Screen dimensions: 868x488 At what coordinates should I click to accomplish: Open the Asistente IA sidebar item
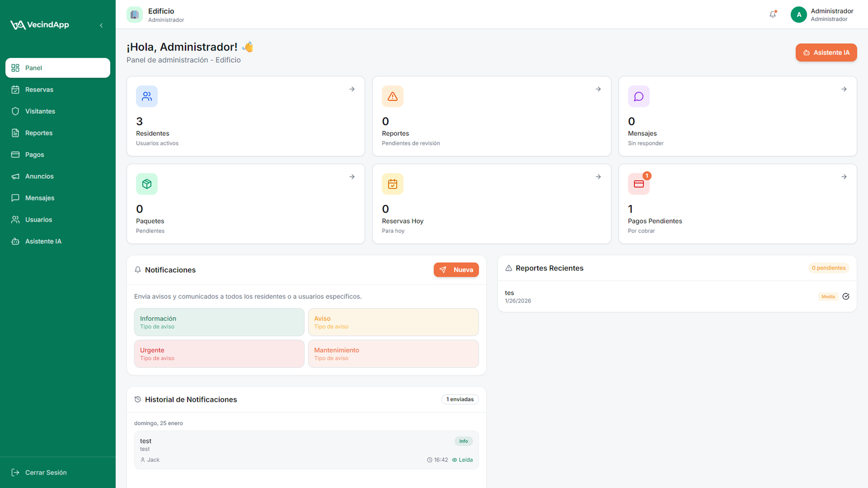coord(43,241)
